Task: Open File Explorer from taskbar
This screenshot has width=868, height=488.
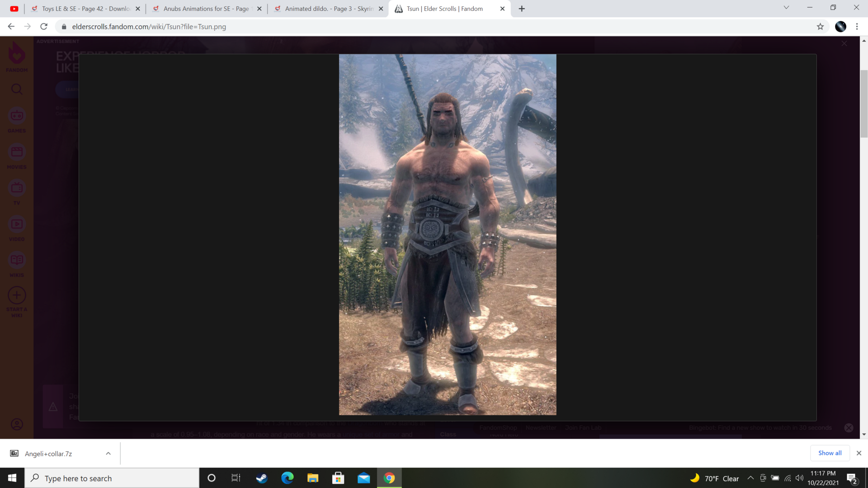Action: tap(313, 478)
